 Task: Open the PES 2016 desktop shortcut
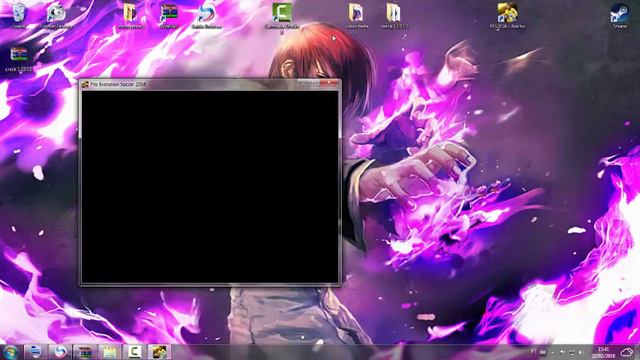coord(507,16)
